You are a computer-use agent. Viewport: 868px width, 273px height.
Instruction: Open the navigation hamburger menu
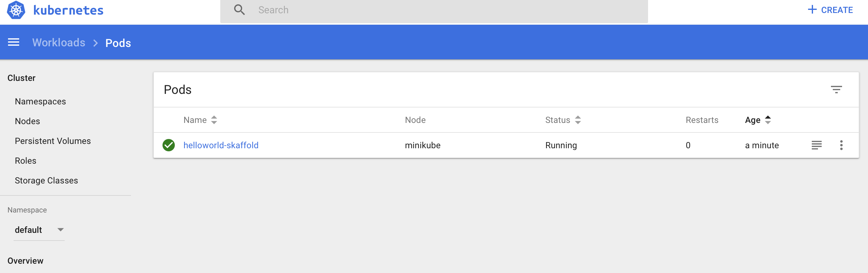(14, 42)
